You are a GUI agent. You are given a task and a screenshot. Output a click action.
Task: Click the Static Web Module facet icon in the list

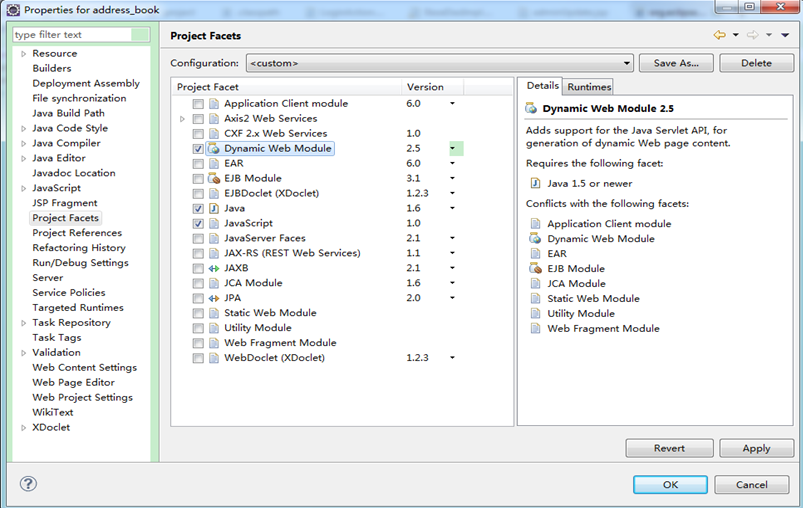click(x=214, y=313)
